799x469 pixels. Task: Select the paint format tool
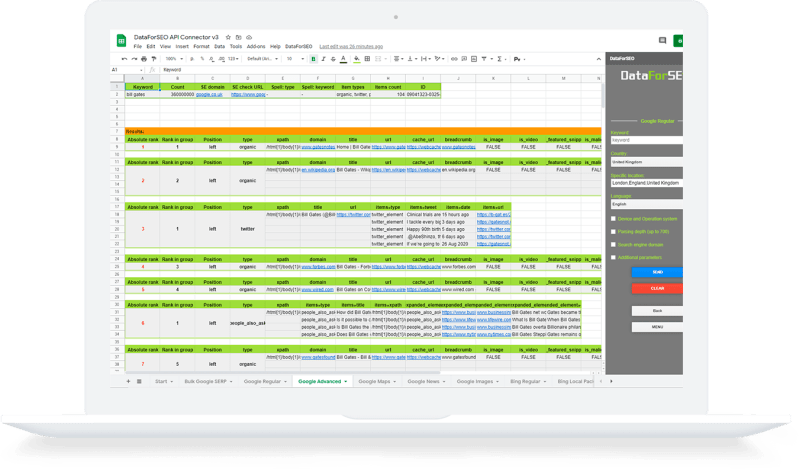point(153,59)
